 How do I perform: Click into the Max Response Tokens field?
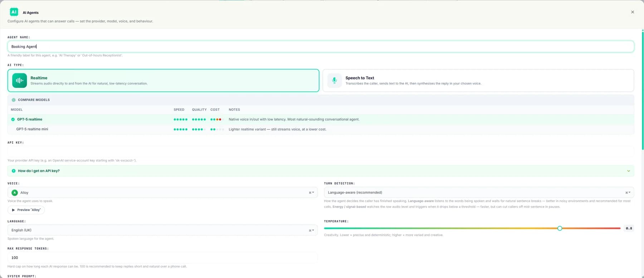(162, 258)
